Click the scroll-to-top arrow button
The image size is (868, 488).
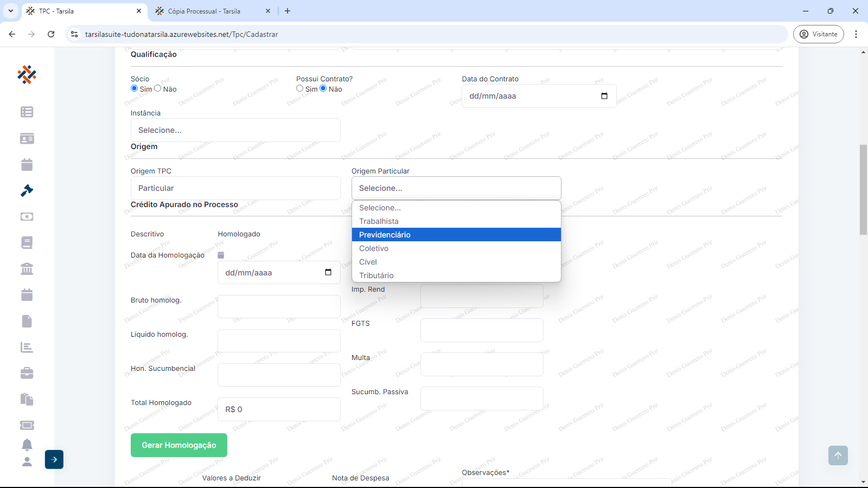[x=838, y=455]
